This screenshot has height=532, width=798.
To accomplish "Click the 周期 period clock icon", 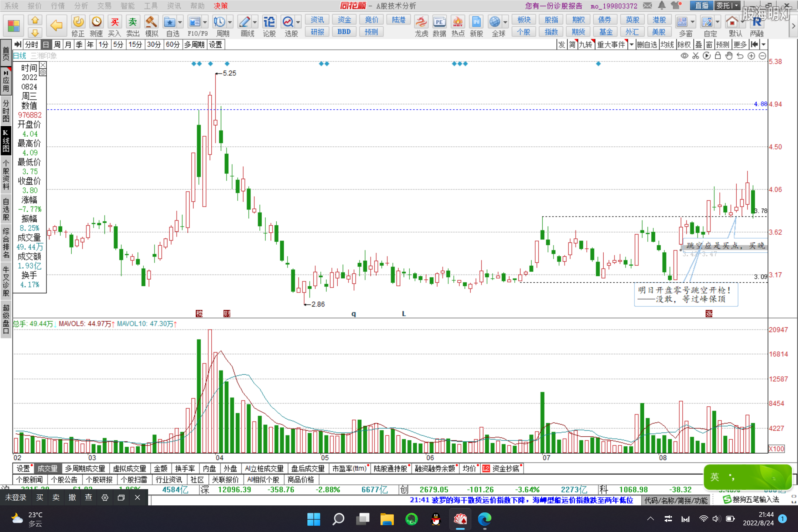I will click(x=219, y=22).
